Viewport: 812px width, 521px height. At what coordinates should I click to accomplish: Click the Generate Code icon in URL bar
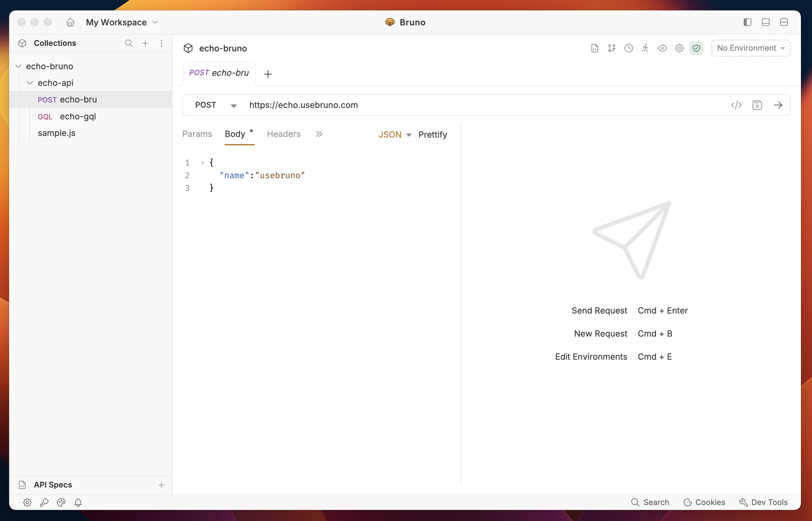[x=736, y=105]
